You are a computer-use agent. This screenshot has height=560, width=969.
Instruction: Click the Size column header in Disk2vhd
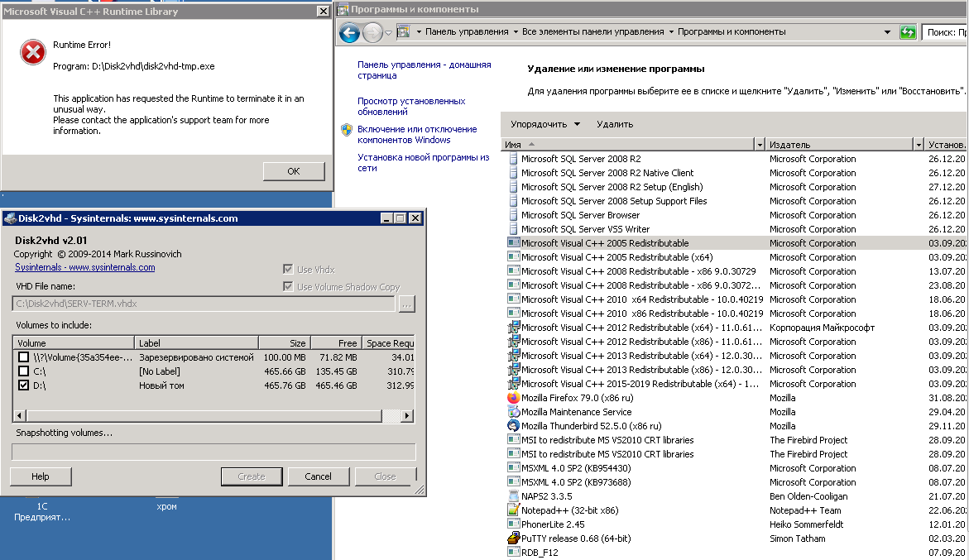(285, 342)
